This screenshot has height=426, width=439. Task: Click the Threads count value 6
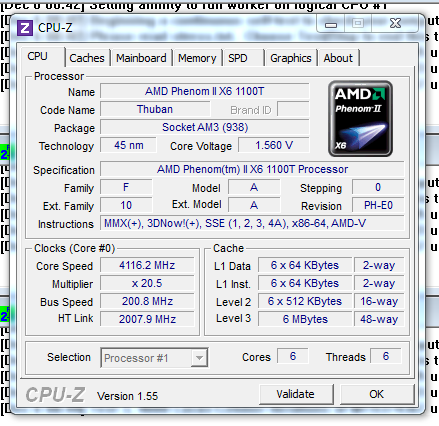point(386,356)
